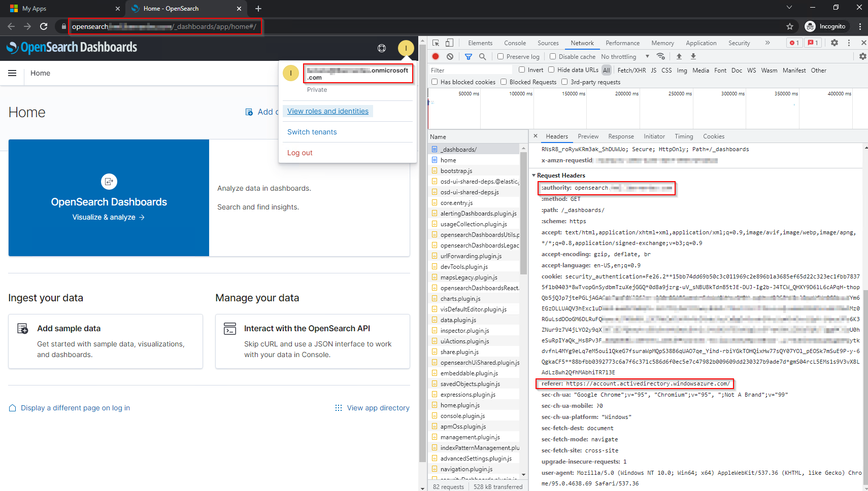This screenshot has height=491, width=868.
Task: Toggle the network filter funnel icon
Action: click(x=469, y=57)
